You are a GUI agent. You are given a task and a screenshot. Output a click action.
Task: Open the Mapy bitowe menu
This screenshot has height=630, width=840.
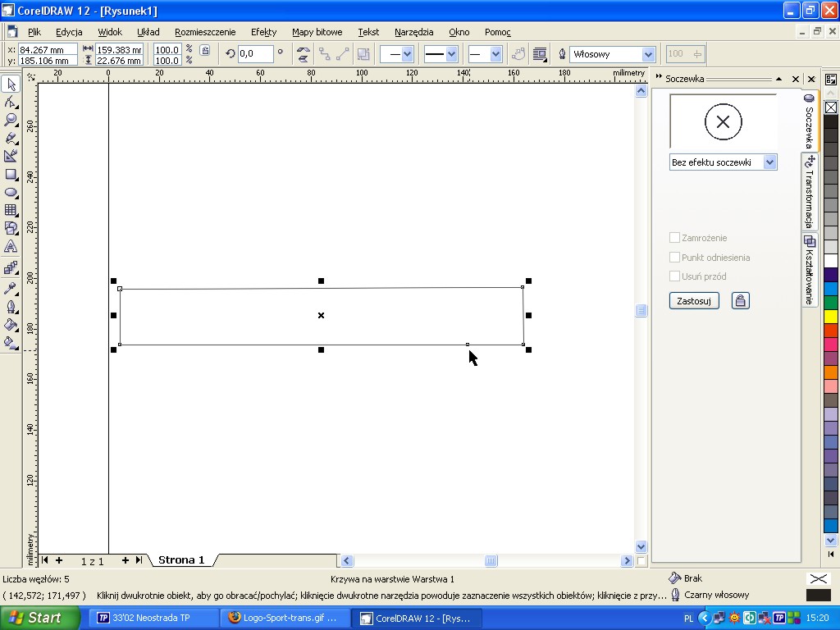click(x=317, y=32)
